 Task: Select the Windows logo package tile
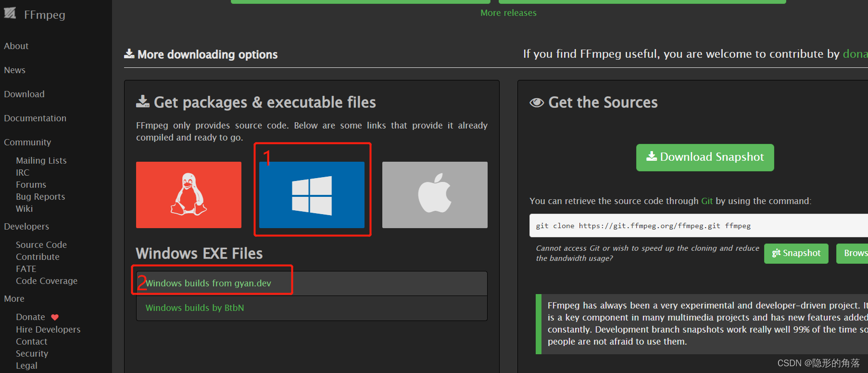click(312, 195)
